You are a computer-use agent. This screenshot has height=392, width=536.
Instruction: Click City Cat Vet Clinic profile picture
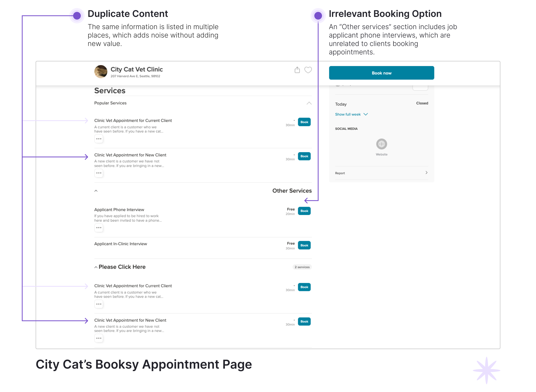pos(101,72)
